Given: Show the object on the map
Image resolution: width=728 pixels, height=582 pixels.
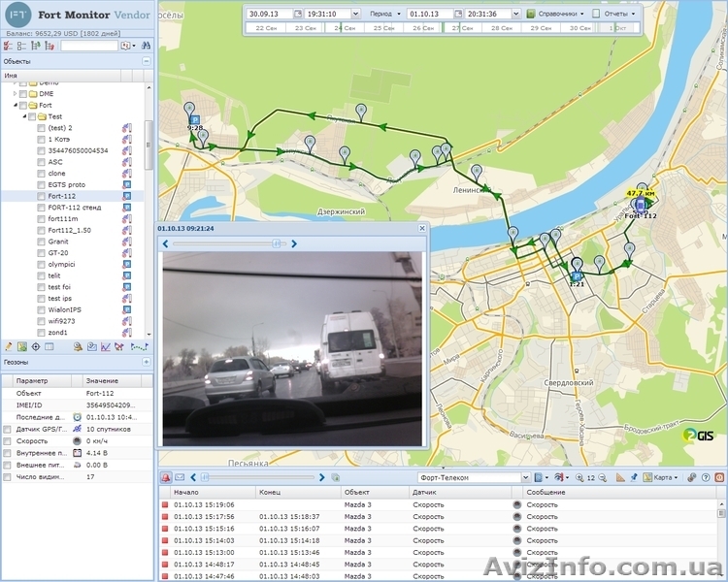Looking at the screenshot, I should pos(21,346).
